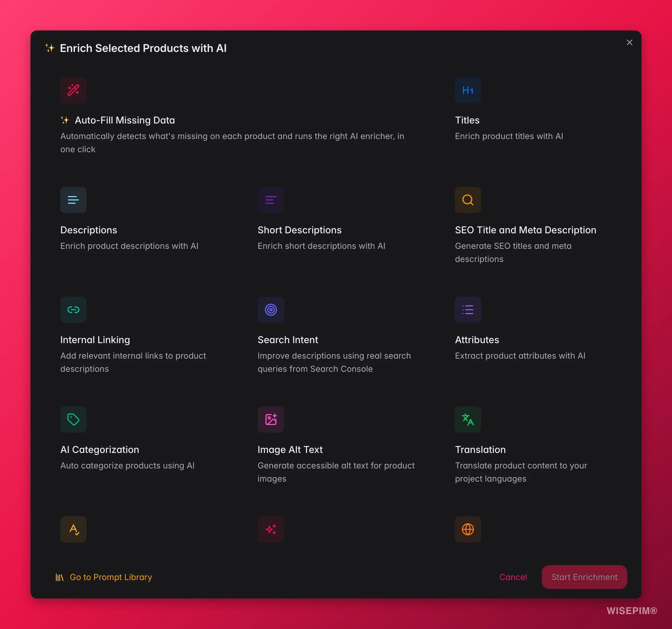Click 'Improve descriptions using real search' description
Viewport: 672px width, 629px height.
pos(334,362)
